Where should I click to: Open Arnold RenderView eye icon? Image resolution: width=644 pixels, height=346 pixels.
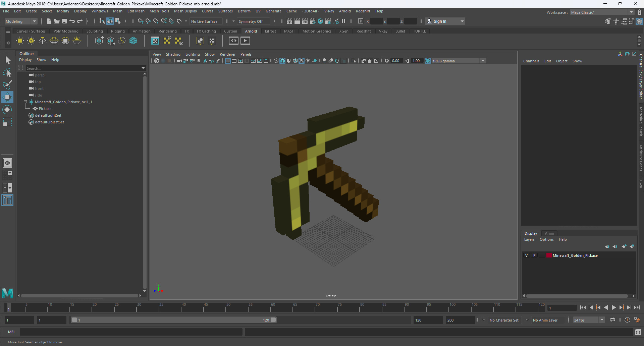(234, 41)
